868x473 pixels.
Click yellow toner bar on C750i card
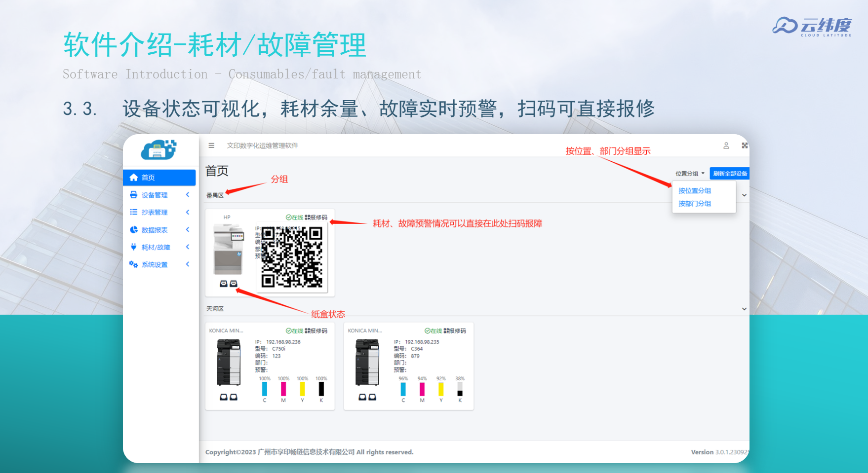(x=302, y=389)
